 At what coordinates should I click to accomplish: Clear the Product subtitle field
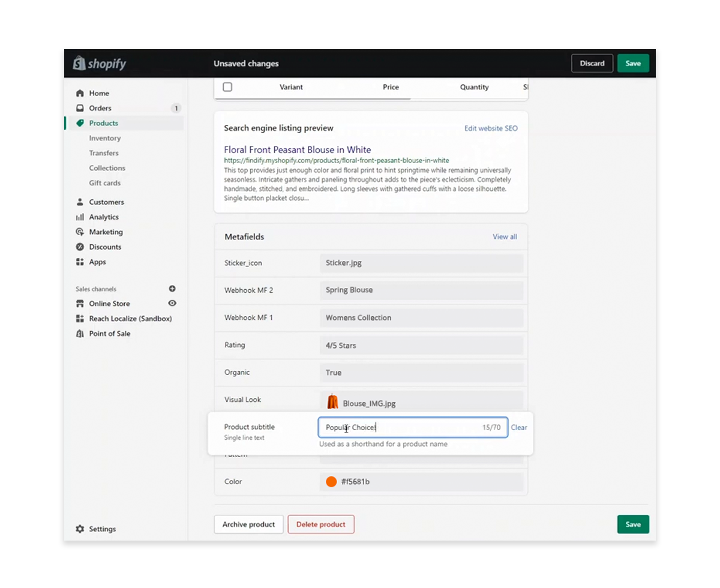[519, 428]
